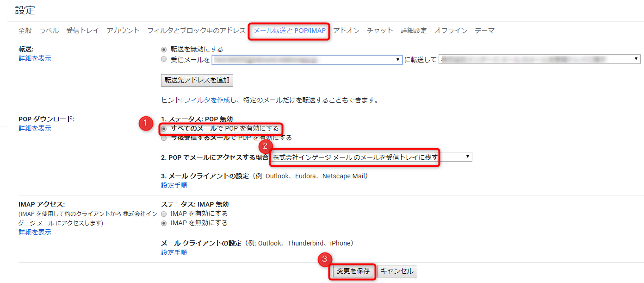Screen dimensions: 644x283
Task: Go to the 全般 settings tab
Action: (x=25, y=31)
